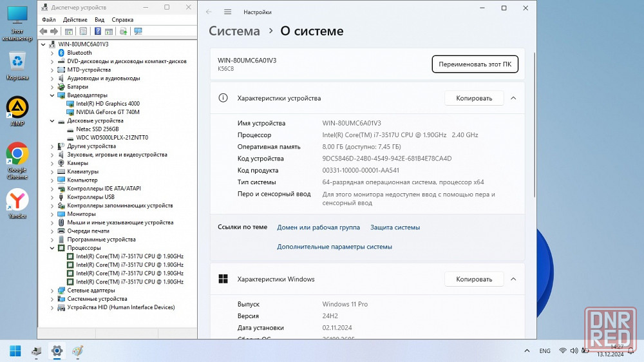Click the battery icon in system tray
Viewport: 644px width, 362px height.
point(585,350)
